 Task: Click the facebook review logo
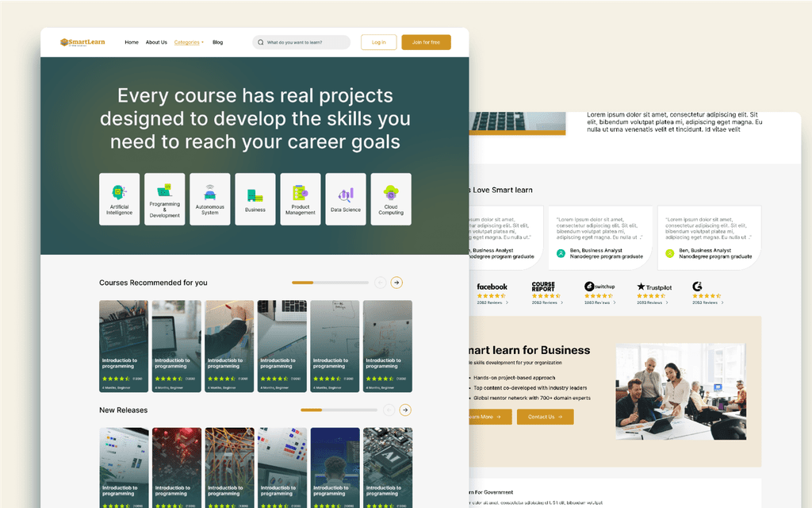492,287
